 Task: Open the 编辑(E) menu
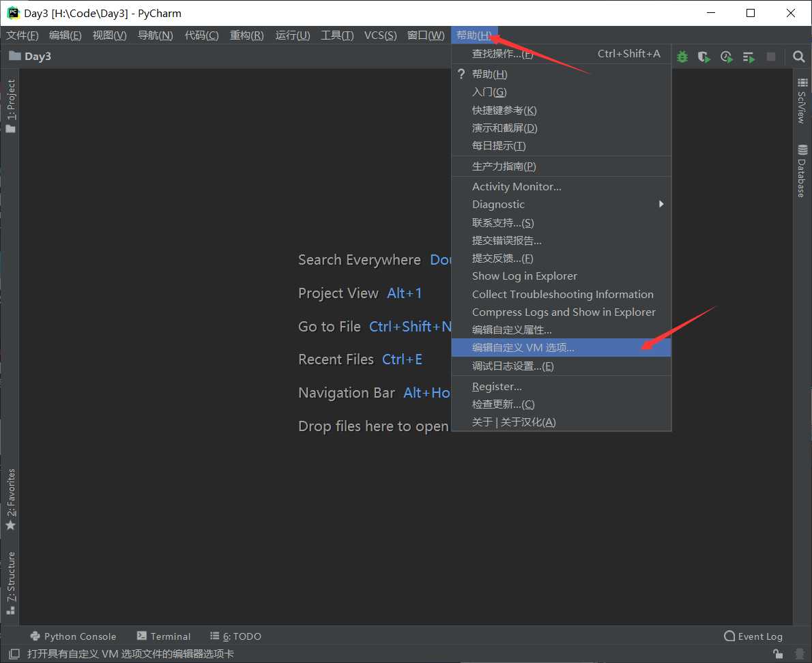(x=66, y=35)
